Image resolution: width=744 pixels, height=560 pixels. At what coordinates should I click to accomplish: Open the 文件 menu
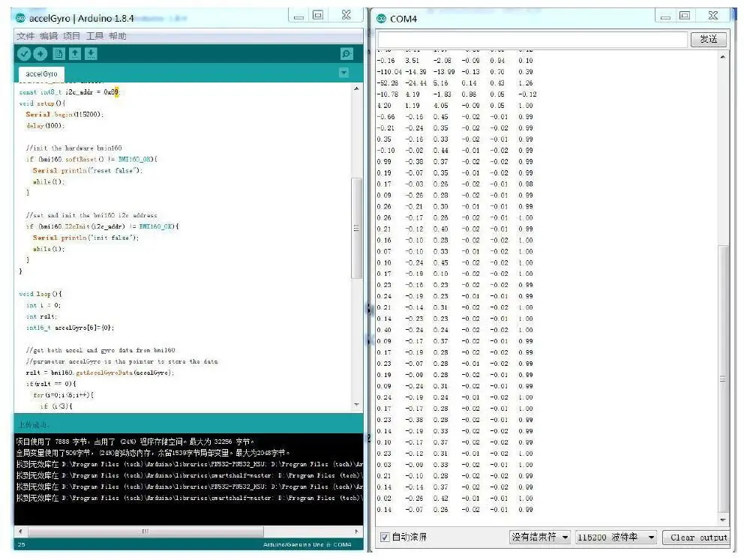pos(25,36)
